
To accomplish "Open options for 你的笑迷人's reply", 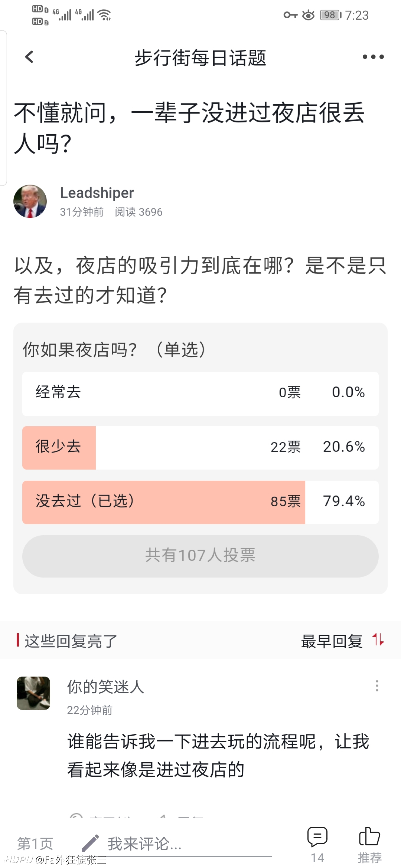I will pos(377,686).
